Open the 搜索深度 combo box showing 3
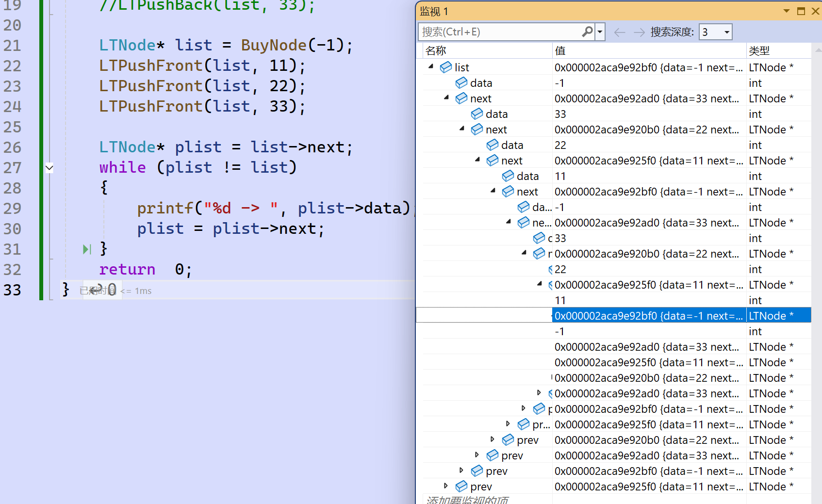The height and width of the screenshot is (504, 822). click(x=715, y=32)
